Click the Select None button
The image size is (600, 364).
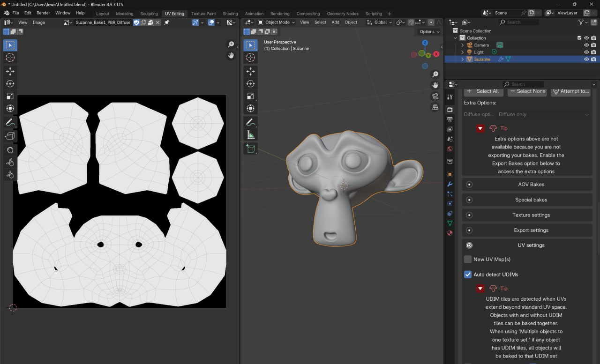coord(527,91)
